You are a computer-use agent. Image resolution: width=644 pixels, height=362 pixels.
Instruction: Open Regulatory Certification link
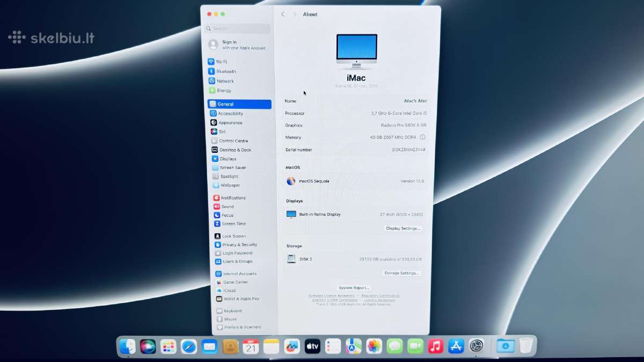[380, 295]
